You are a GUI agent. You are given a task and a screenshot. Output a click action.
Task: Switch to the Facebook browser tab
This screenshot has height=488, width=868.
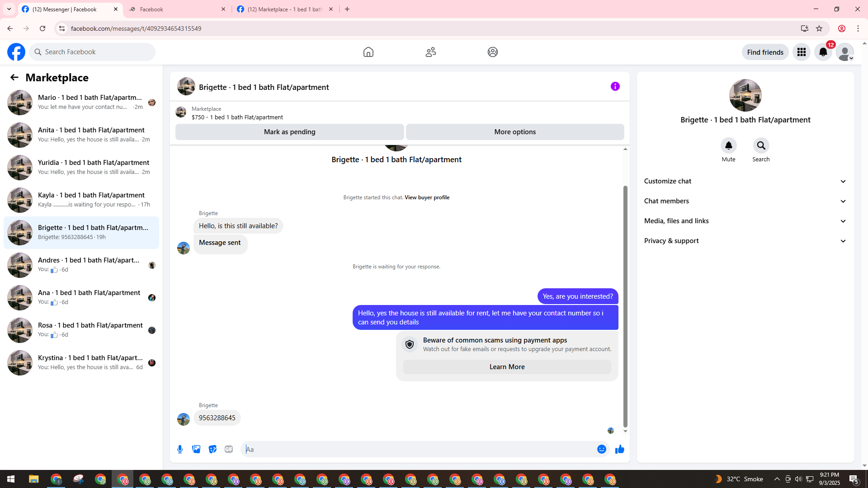click(178, 9)
